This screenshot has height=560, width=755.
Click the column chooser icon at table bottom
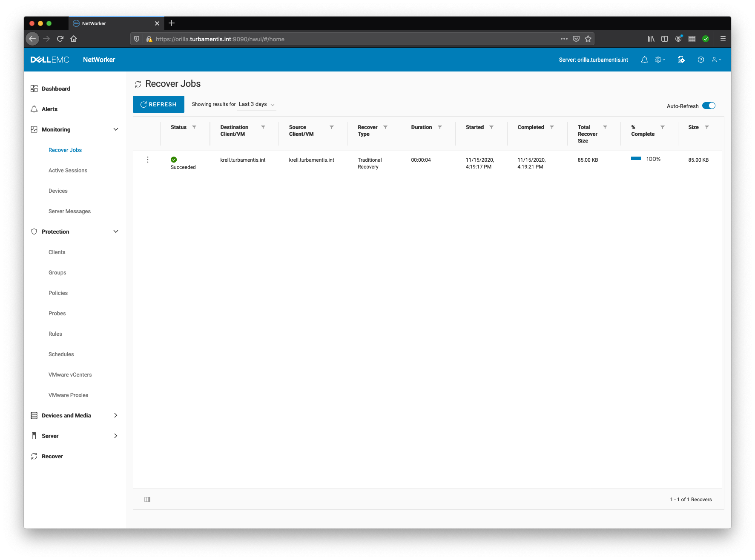[147, 499]
